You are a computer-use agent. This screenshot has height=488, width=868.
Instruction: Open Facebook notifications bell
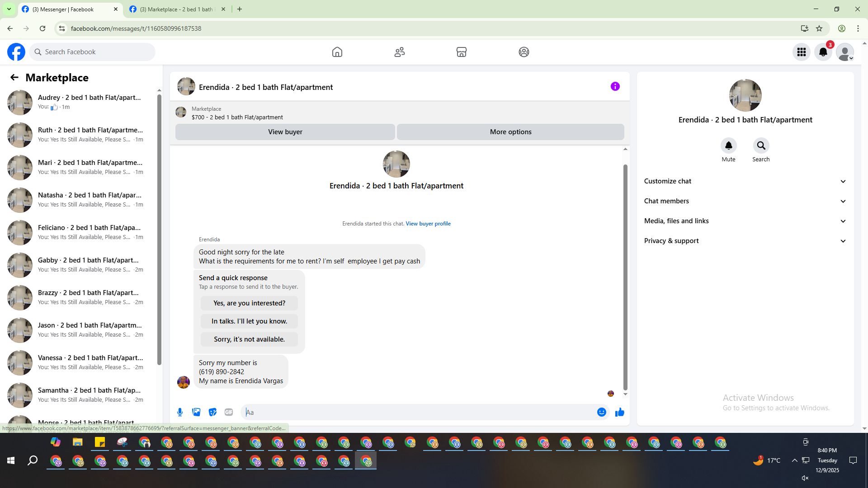(823, 52)
